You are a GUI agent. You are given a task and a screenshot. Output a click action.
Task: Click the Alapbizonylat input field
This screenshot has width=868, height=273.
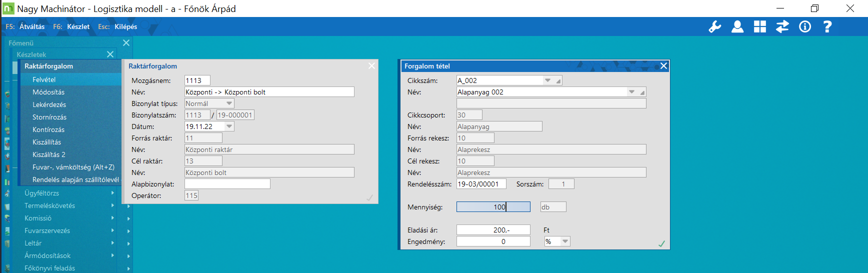click(227, 184)
